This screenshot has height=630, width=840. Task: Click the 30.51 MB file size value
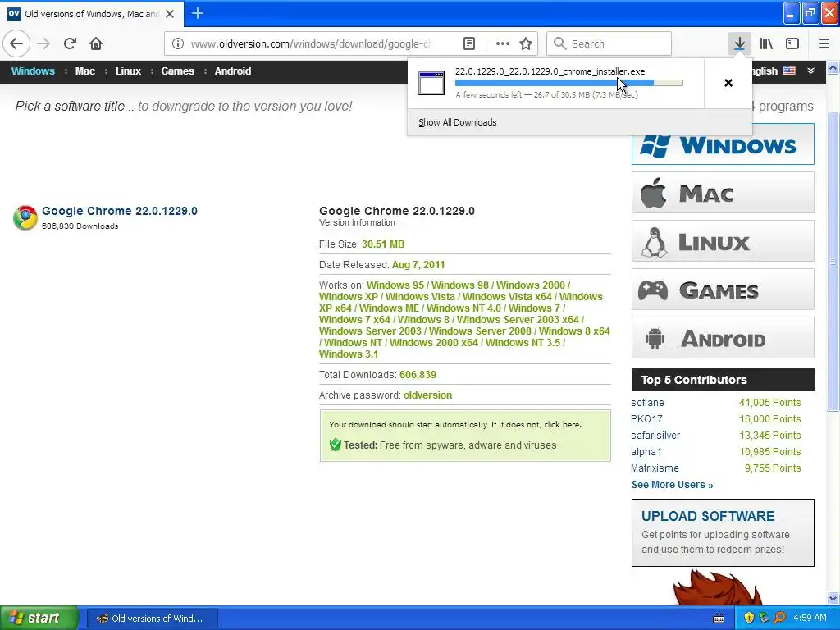383,244
